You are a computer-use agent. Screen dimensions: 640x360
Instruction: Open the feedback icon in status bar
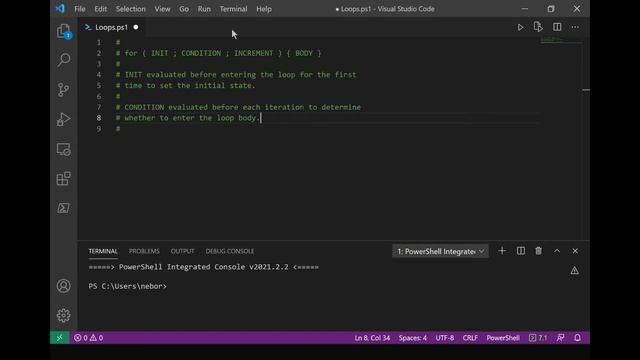coord(560,338)
